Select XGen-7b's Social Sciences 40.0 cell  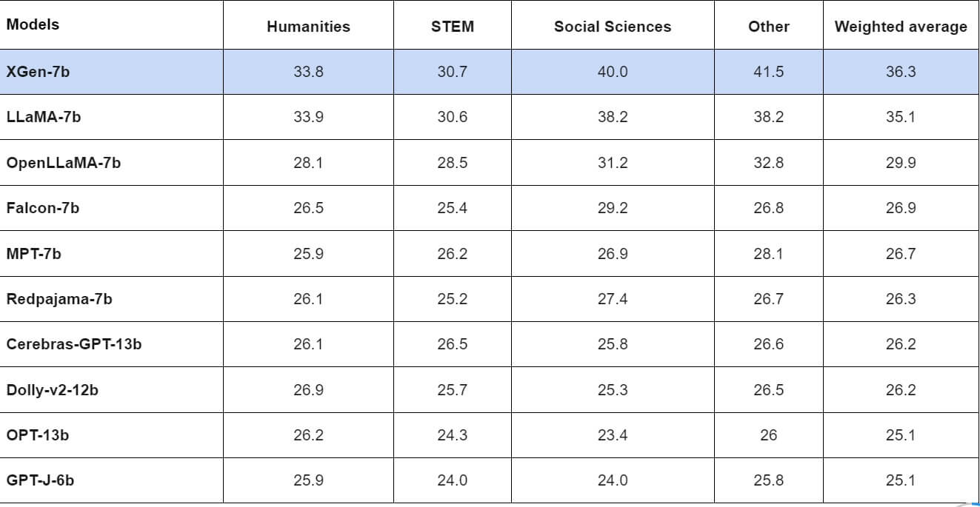click(x=613, y=72)
